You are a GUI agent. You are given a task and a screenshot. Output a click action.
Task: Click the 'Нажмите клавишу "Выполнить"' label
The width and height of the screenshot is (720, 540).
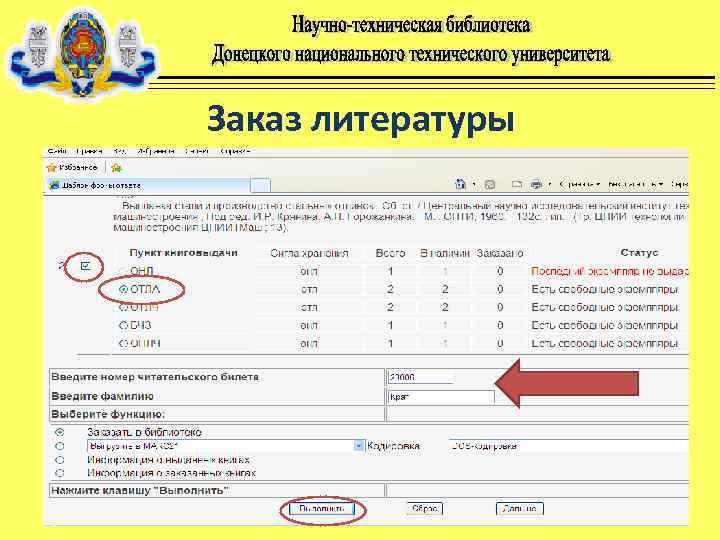tap(140, 490)
